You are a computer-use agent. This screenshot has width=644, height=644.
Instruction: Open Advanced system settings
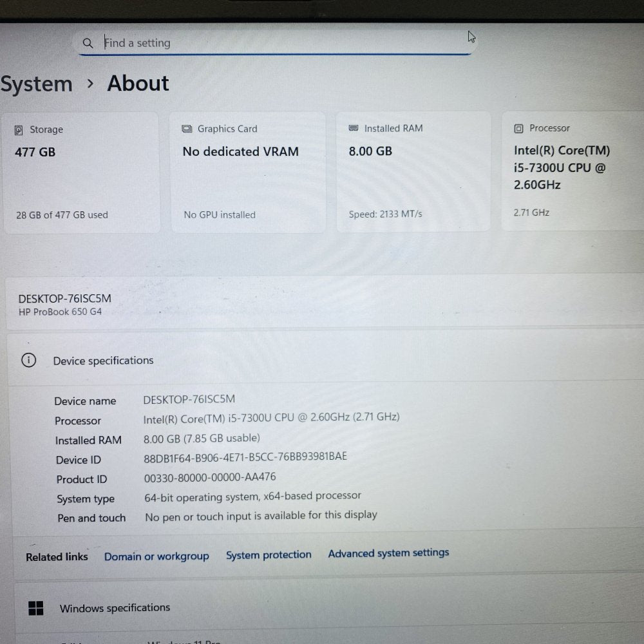pyautogui.click(x=388, y=553)
